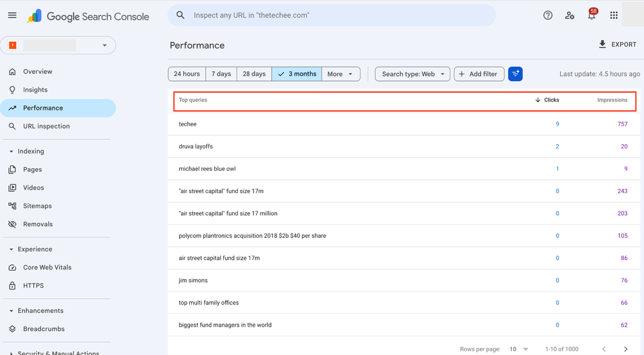Collapse the Enhancements section

11,311
